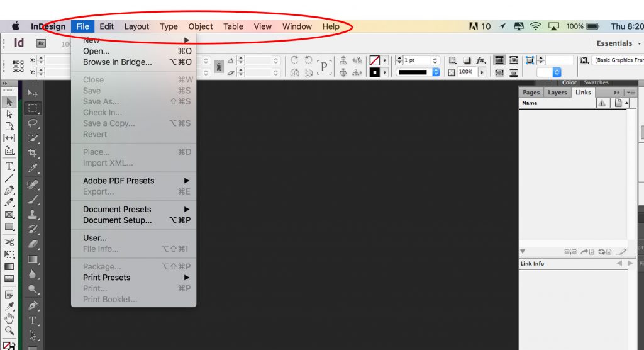Select the Gradient Feather tool

[x=9, y=278]
